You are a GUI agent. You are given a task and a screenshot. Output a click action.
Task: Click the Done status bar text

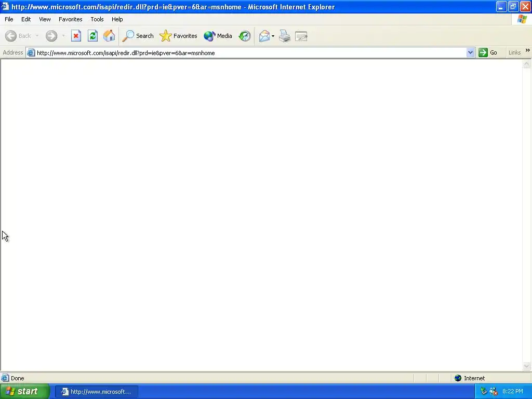18,378
